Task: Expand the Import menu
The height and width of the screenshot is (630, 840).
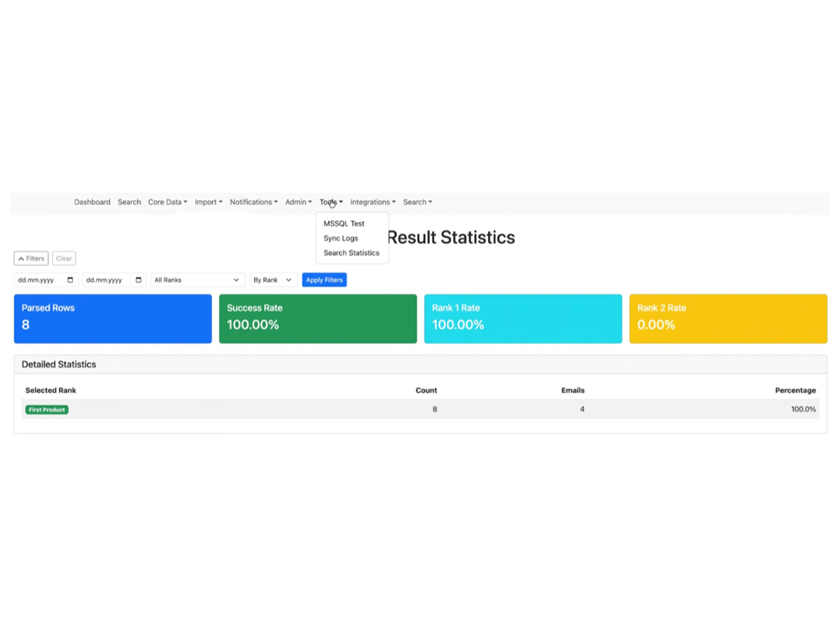Action: 209,202
